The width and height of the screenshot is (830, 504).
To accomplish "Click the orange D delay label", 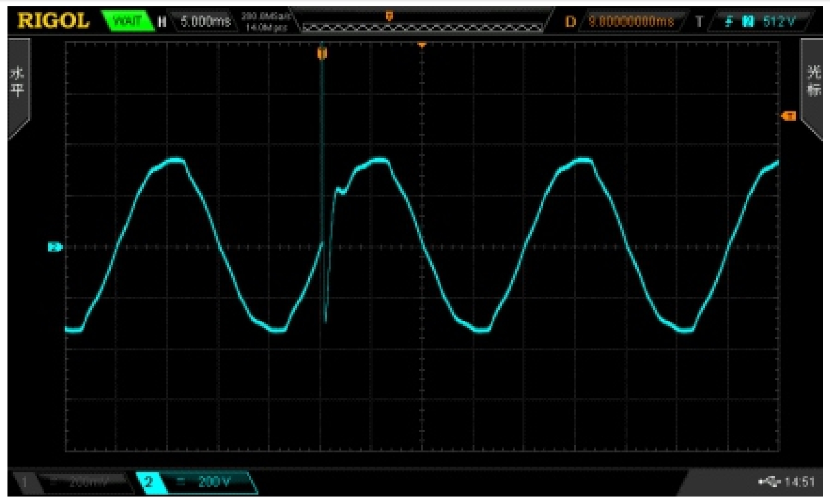I will coord(570,22).
